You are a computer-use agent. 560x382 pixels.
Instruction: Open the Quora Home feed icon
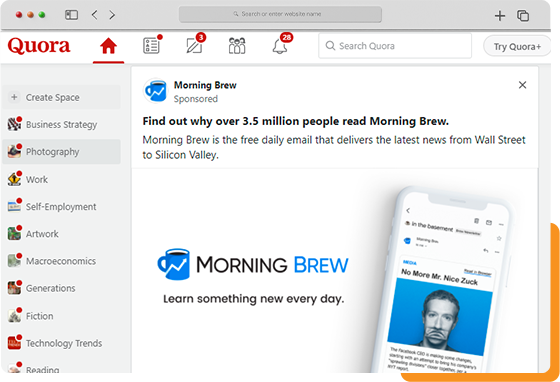[x=108, y=46]
